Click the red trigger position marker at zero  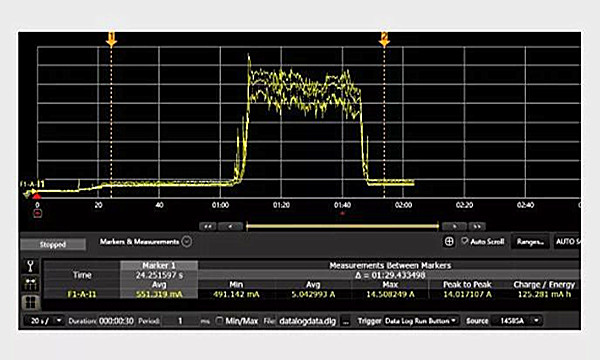point(36,196)
